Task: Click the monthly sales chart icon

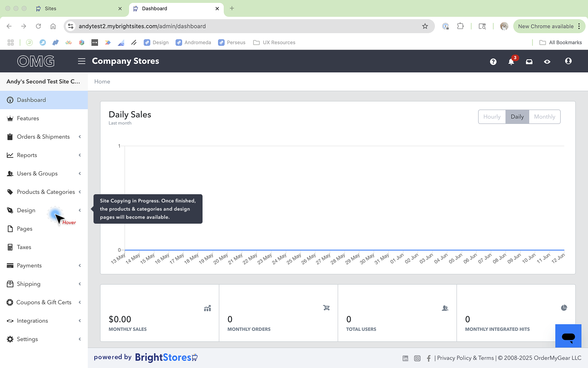Action: [207, 308]
